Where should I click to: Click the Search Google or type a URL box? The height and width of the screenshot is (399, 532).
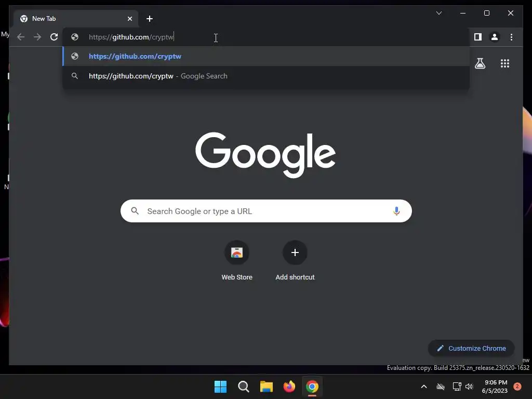[266, 211]
